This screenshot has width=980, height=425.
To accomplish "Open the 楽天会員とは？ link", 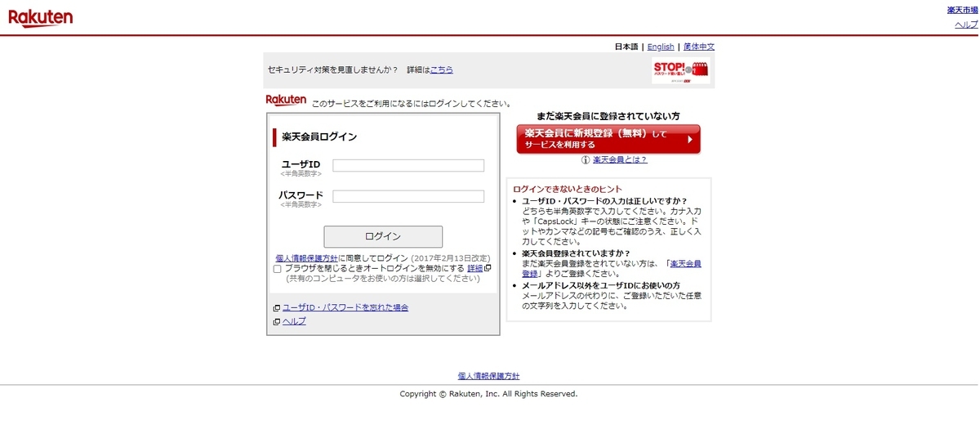I will tap(620, 160).
